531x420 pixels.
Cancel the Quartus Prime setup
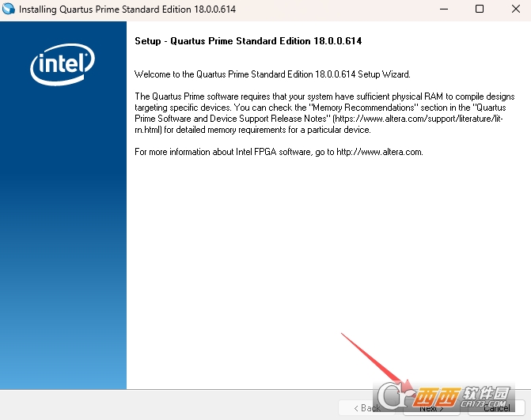tap(496, 408)
